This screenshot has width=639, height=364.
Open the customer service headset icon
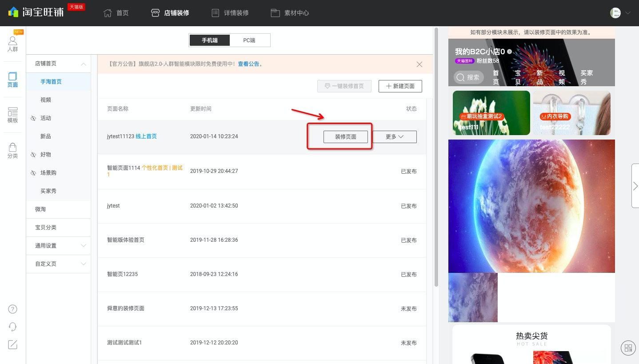pos(13,327)
